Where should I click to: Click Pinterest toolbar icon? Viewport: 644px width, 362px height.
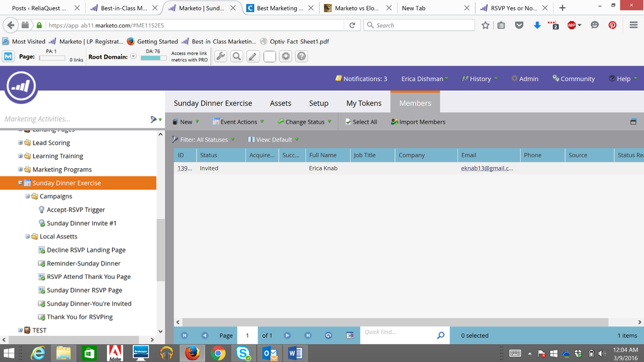[x=612, y=26]
